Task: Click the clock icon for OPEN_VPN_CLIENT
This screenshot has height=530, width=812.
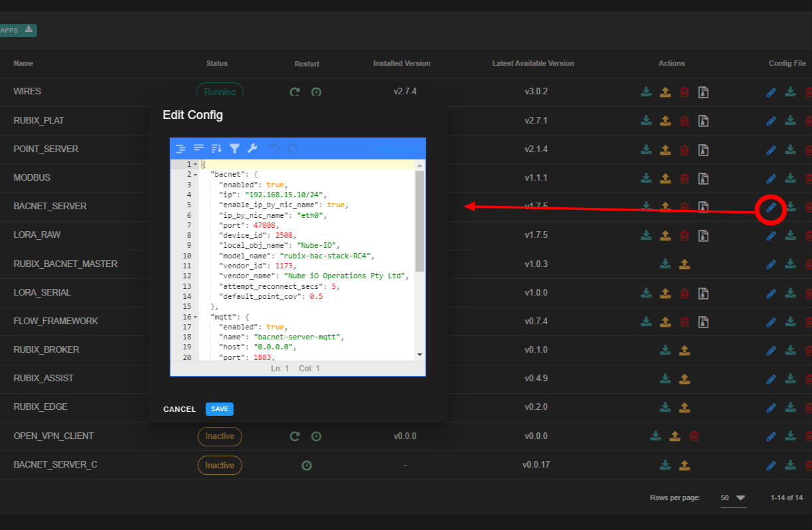Action: pyautogui.click(x=316, y=436)
